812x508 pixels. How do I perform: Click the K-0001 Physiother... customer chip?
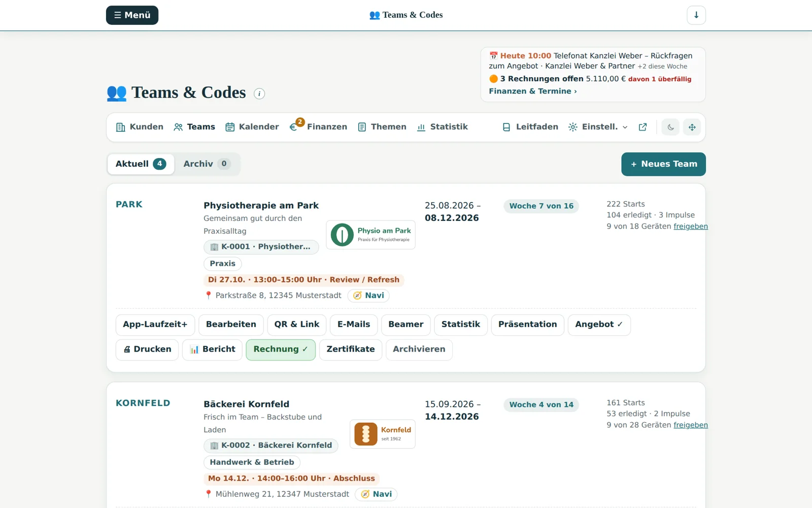(x=261, y=247)
